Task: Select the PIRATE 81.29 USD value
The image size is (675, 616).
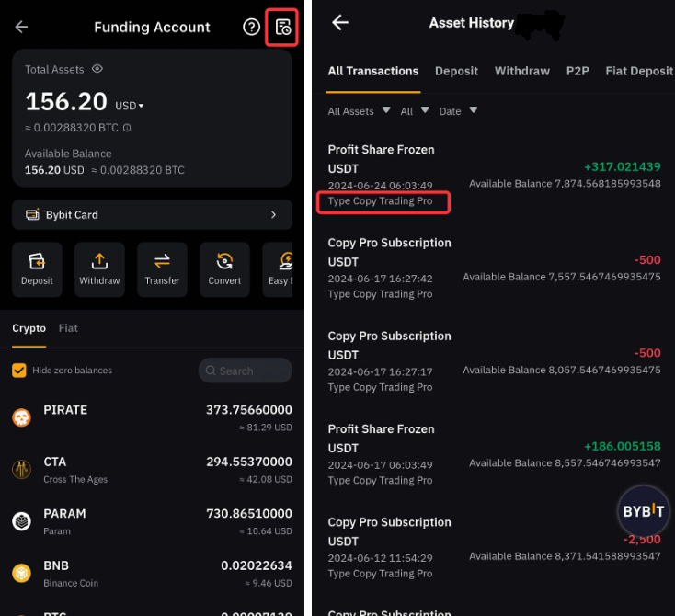Action: pos(266,428)
